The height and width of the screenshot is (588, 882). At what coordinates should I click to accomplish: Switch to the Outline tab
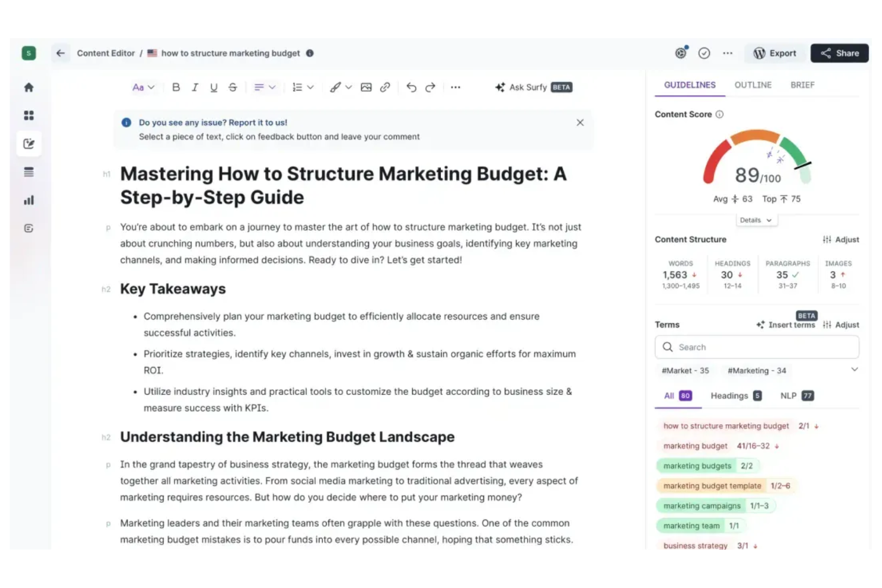tap(753, 85)
